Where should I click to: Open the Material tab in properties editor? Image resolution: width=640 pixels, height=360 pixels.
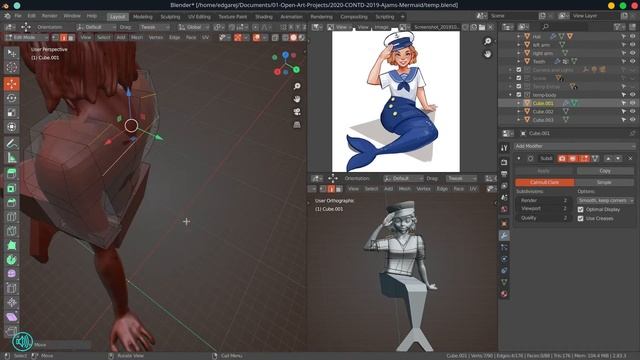504,293
